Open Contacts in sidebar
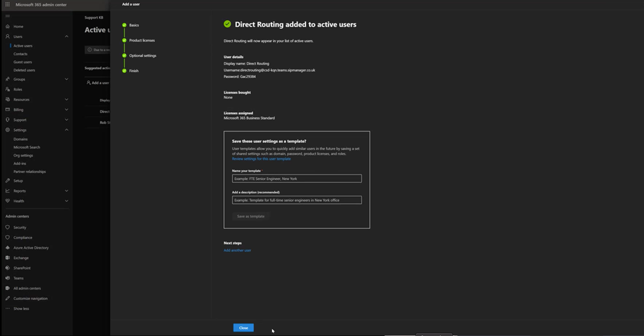Image resolution: width=644 pixels, height=336 pixels. click(21, 54)
